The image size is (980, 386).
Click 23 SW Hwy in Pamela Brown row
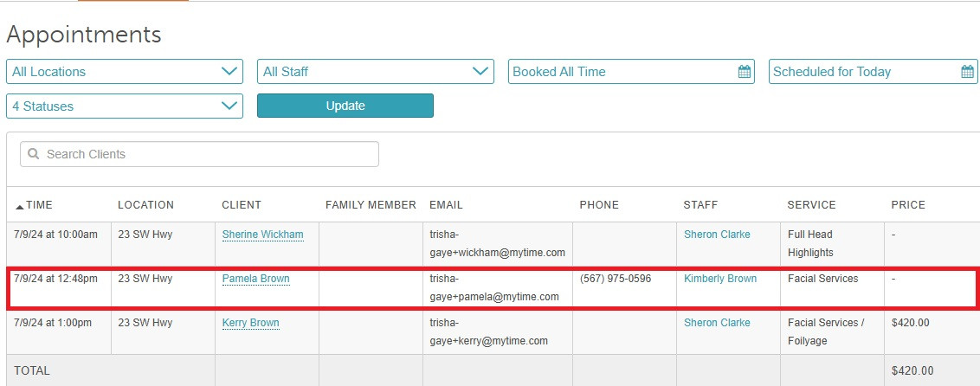tap(145, 279)
